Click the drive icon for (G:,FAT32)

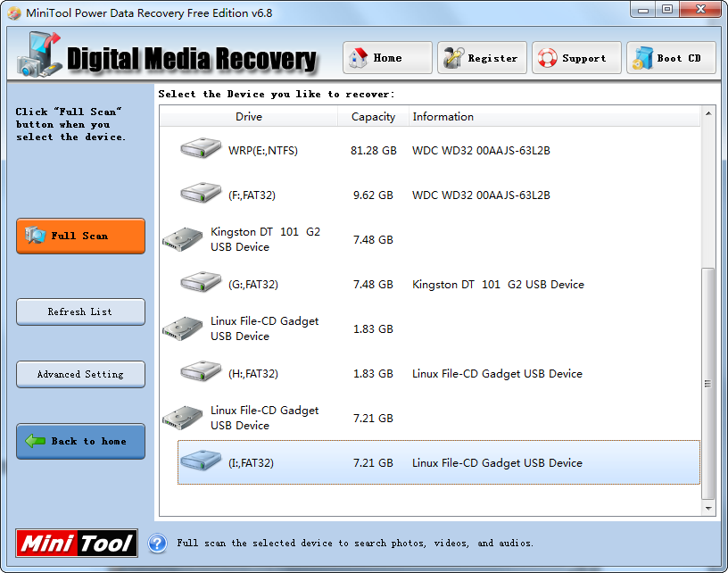pos(201,282)
